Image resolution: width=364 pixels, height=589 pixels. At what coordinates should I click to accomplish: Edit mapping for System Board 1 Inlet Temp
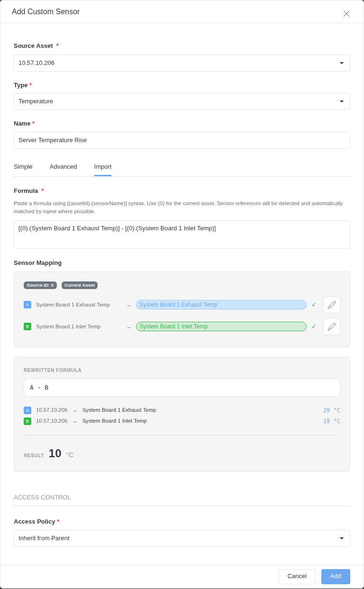[332, 326]
